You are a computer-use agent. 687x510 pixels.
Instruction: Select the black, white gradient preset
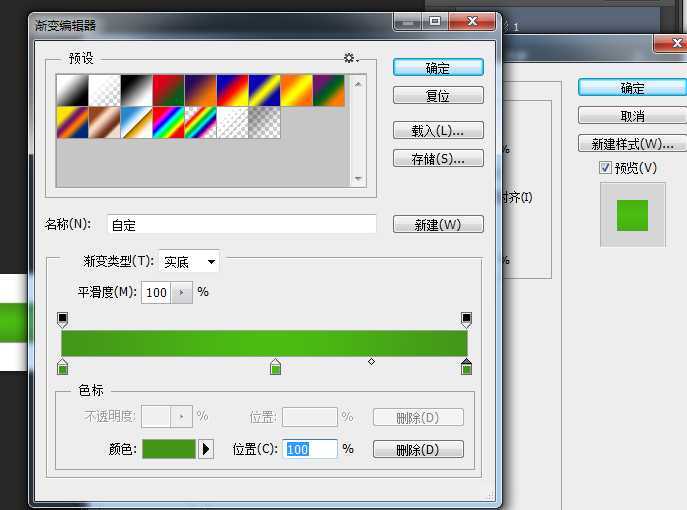click(x=137, y=90)
